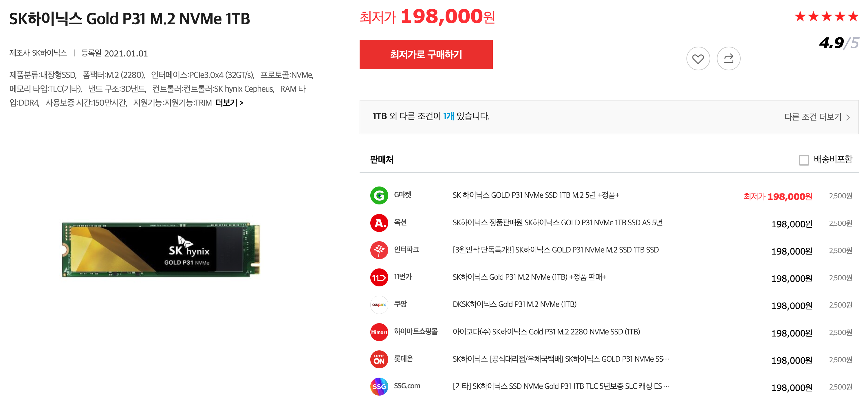Open 쿠팡 DKSK하이닉스 Gold P31 listing

pyautogui.click(x=514, y=304)
